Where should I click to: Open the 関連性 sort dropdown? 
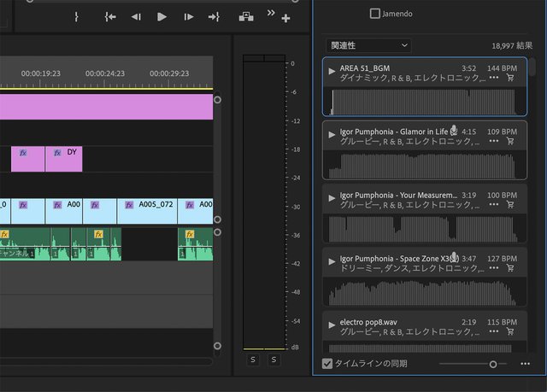[x=368, y=45]
